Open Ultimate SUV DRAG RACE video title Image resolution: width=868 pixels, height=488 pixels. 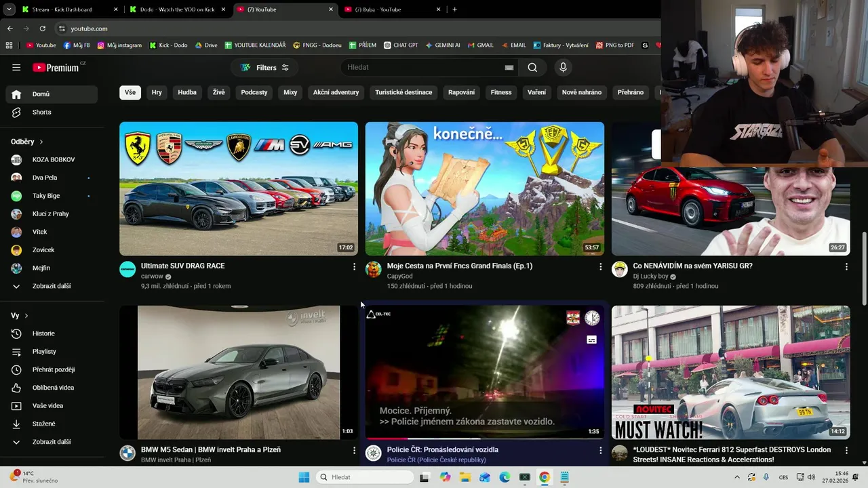182,266
